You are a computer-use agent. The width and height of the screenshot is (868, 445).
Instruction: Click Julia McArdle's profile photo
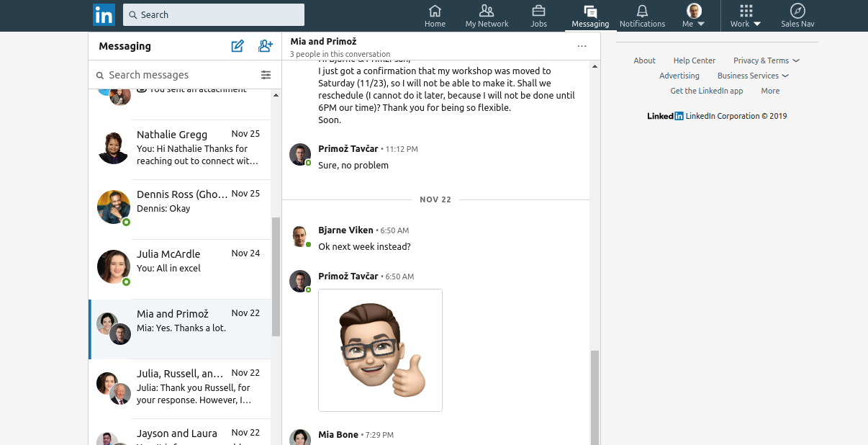point(113,266)
